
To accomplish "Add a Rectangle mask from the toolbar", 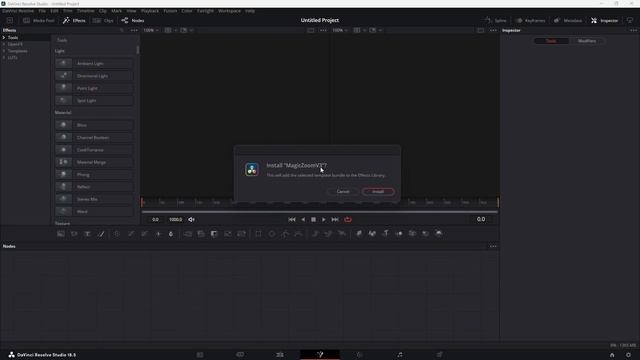I will pyautogui.click(x=258, y=234).
